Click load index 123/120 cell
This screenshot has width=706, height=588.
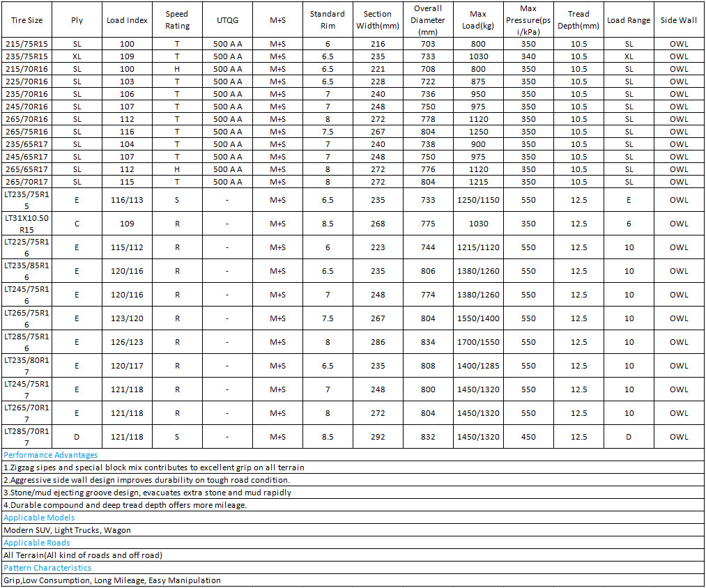coord(127,318)
